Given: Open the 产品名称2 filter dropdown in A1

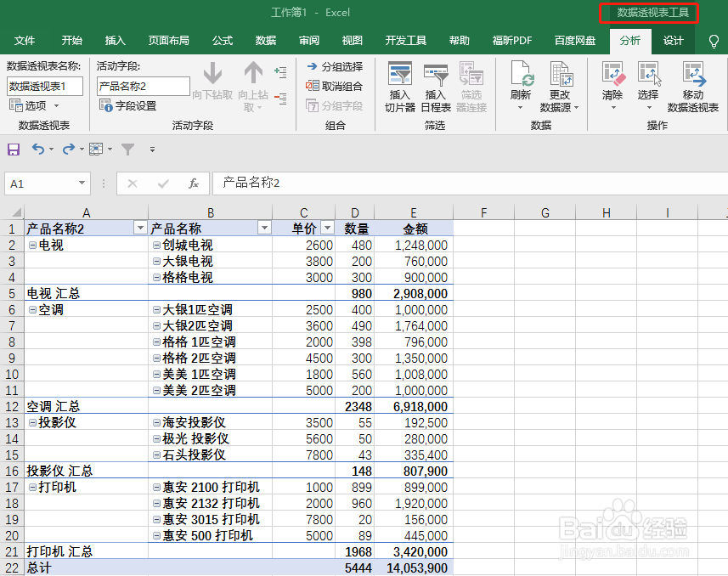Looking at the screenshot, I should 140,228.
